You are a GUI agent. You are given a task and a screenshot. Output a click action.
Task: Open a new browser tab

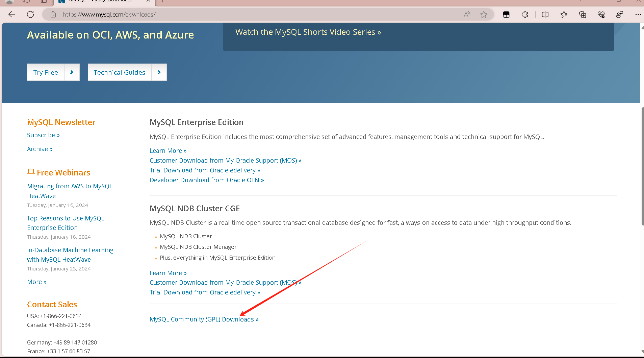coord(162,1)
